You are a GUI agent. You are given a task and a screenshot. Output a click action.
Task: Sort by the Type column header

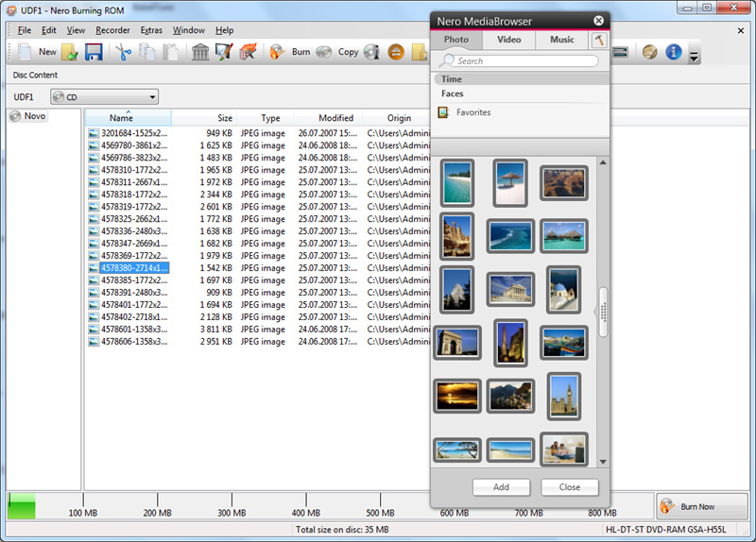pos(266,117)
